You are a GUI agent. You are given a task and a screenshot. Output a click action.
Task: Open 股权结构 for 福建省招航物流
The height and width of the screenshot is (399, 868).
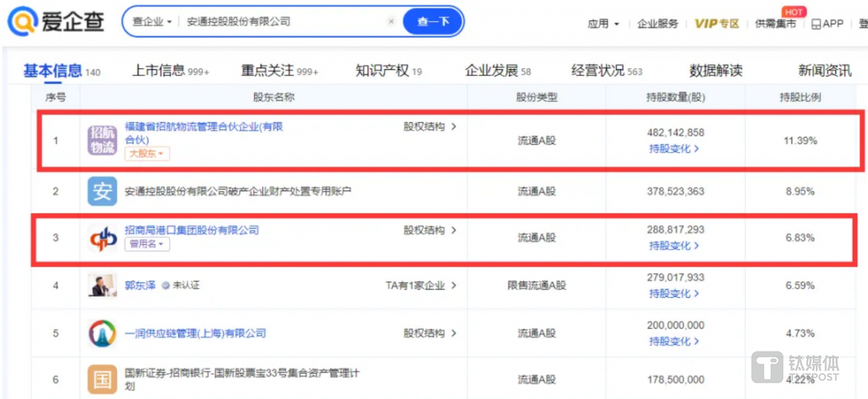(429, 127)
